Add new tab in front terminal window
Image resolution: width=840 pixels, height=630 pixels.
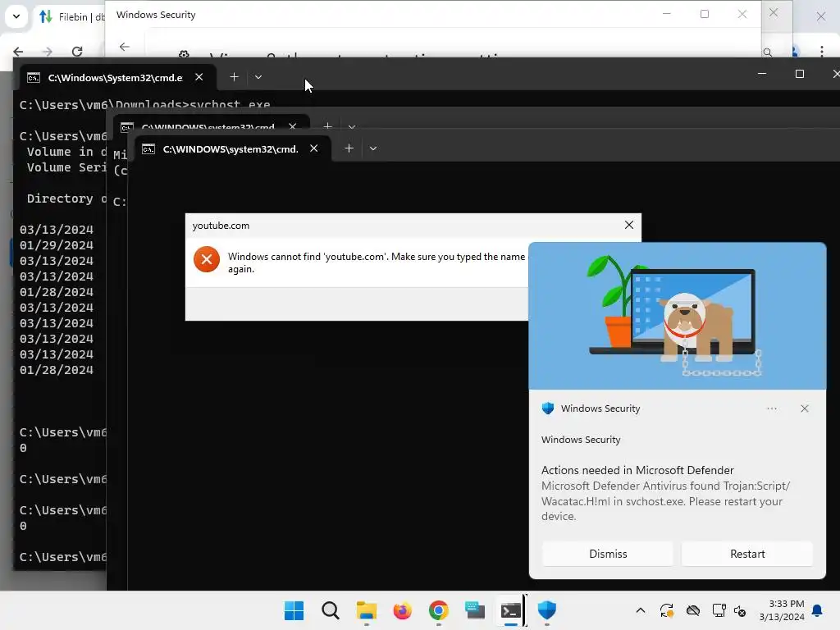pos(349,148)
